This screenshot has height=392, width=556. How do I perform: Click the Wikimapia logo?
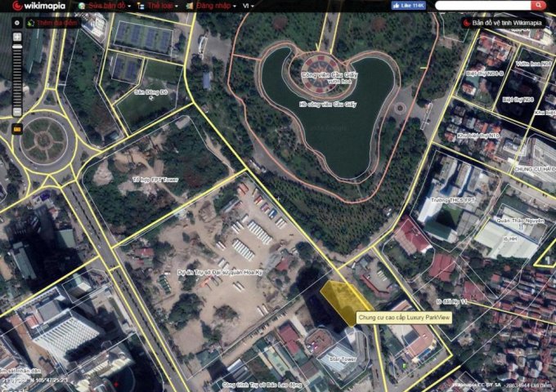pos(39,6)
